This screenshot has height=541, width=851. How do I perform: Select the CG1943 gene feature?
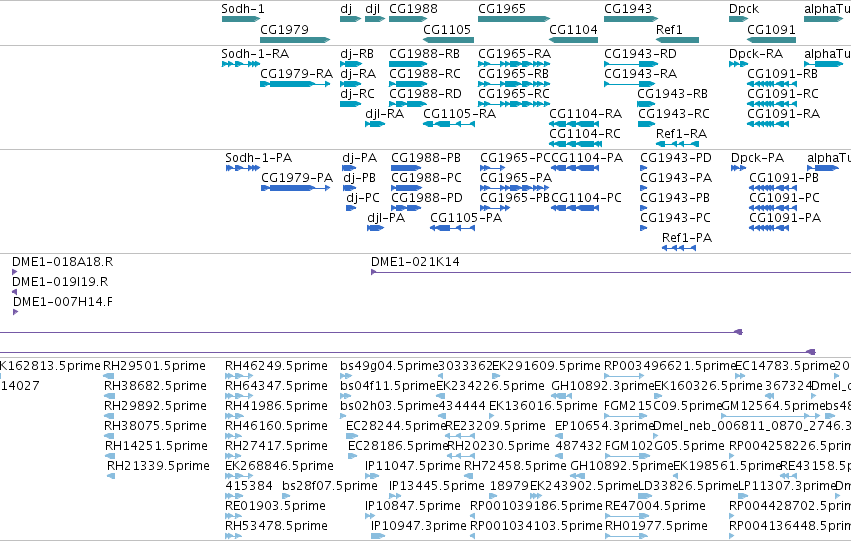tap(631, 19)
